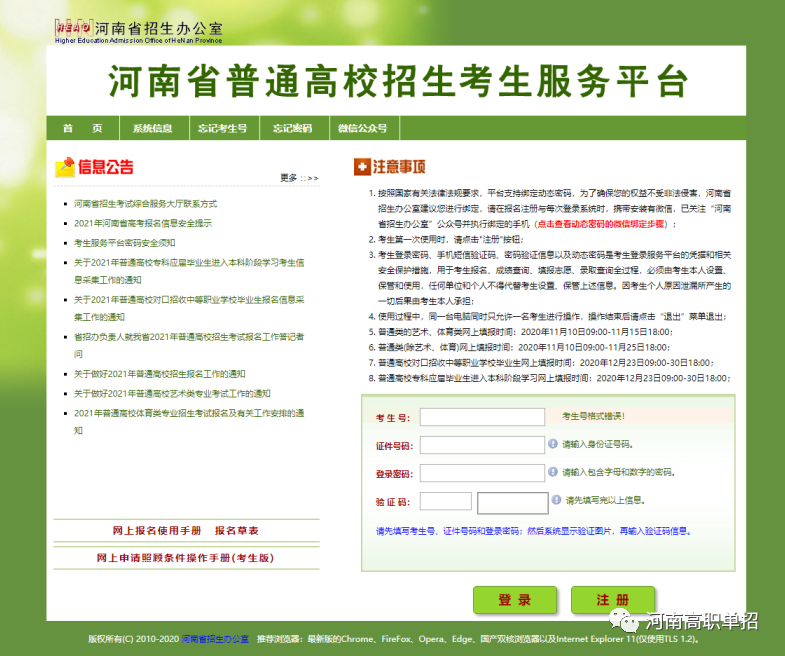Focus the 证件号码 input field
785x656 pixels.
pos(482,445)
